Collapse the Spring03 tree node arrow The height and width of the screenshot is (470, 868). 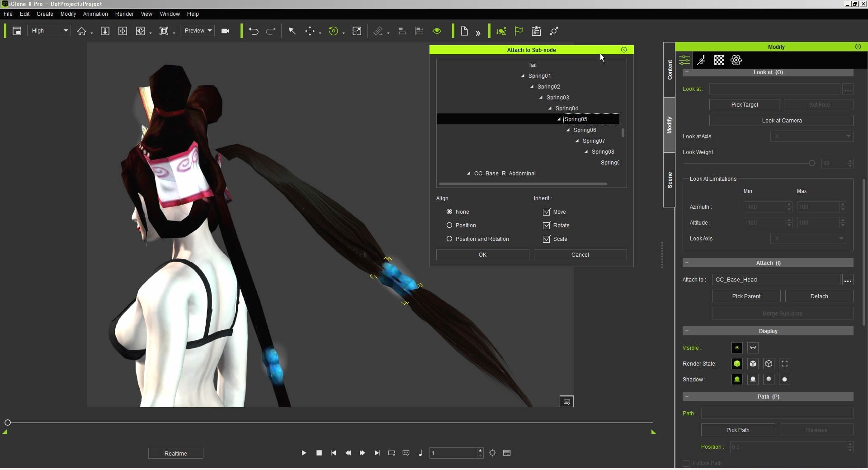click(541, 98)
